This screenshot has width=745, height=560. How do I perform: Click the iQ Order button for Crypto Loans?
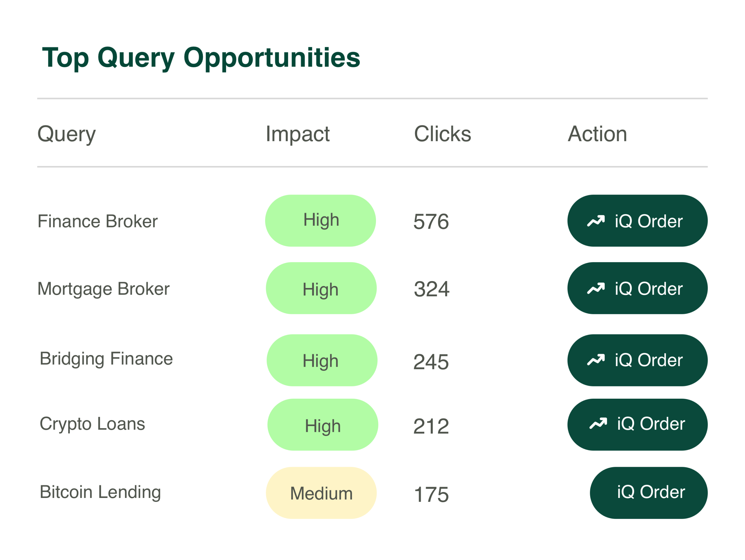[x=638, y=424]
